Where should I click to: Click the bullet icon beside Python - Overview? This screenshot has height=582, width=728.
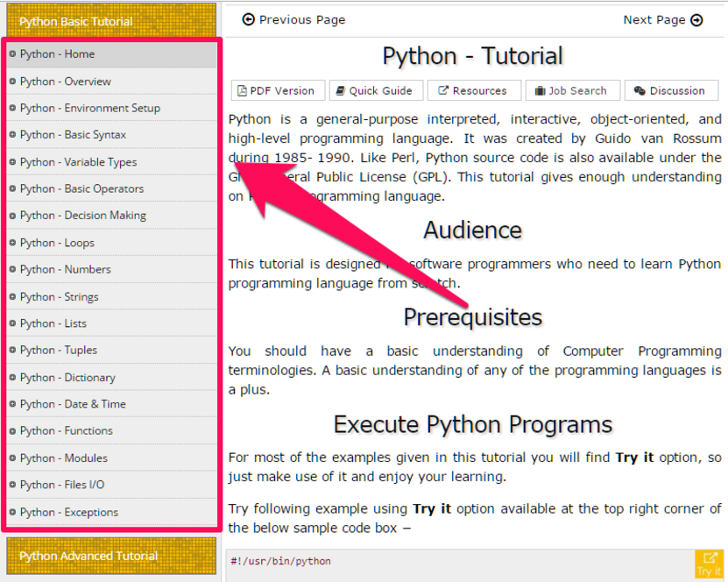[x=12, y=82]
